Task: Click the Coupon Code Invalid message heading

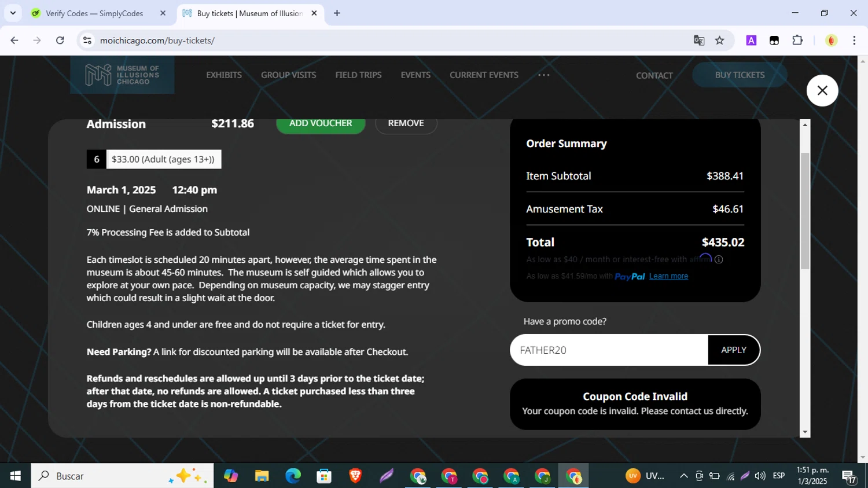Action: coord(635,397)
